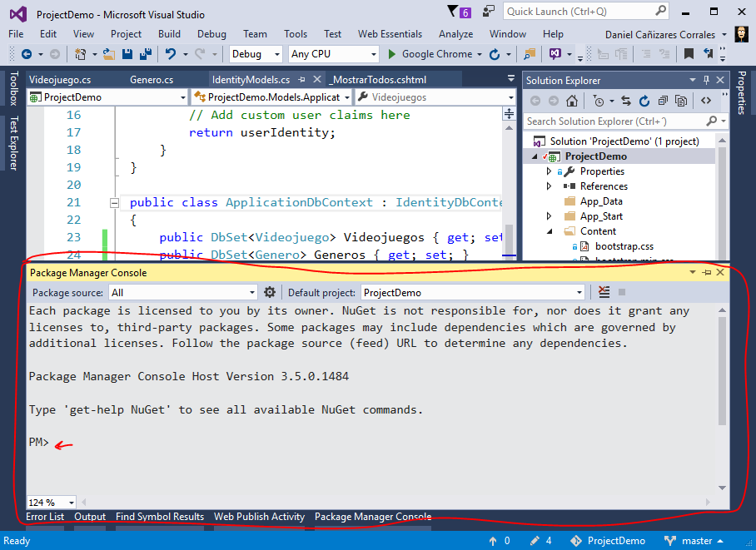Viewport: 756px width, 550px height.
Task: Click the ProjectDemo repository in status bar
Action: pyautogui.click(x=608, y=541)
